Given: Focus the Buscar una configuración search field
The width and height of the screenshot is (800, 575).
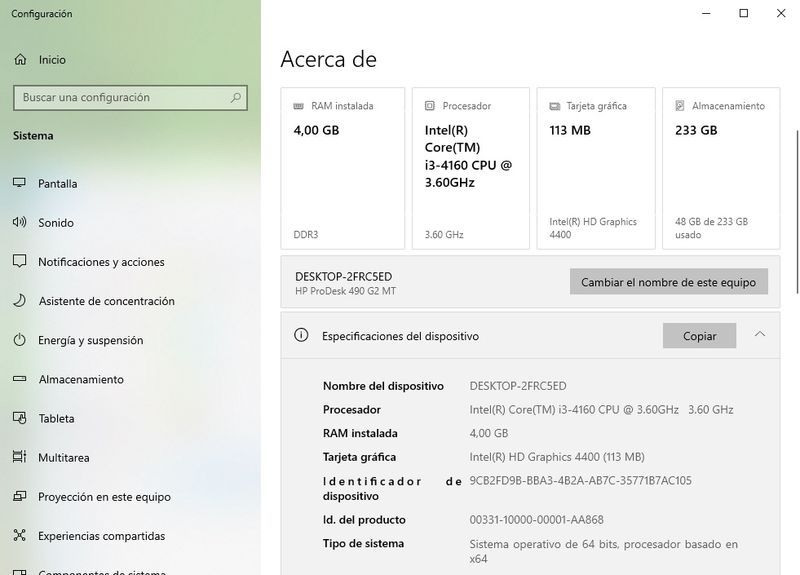Looking at the screenshot, I should (130, 97).
